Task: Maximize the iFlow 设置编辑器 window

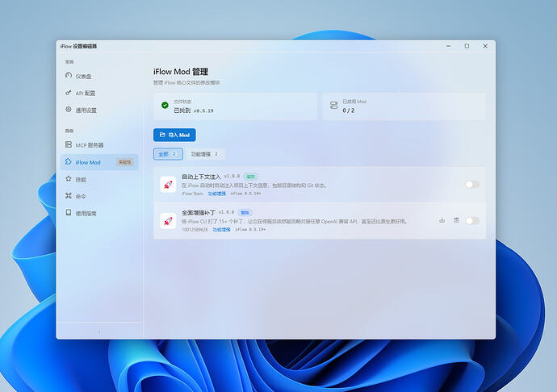Action: tap(467, 46)
